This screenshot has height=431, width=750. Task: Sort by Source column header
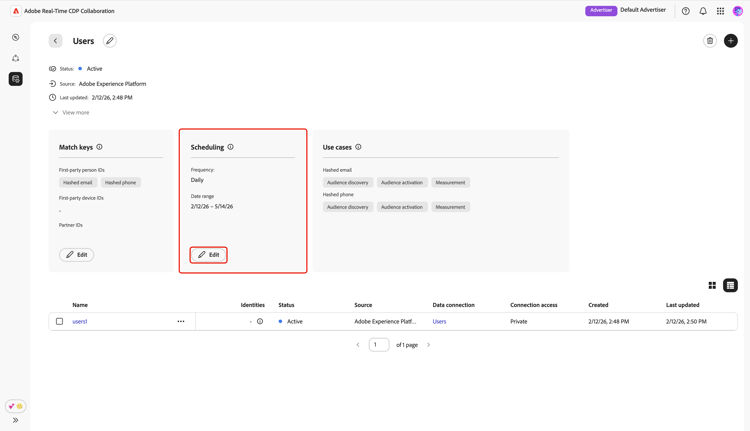click(x=363, y=305)
